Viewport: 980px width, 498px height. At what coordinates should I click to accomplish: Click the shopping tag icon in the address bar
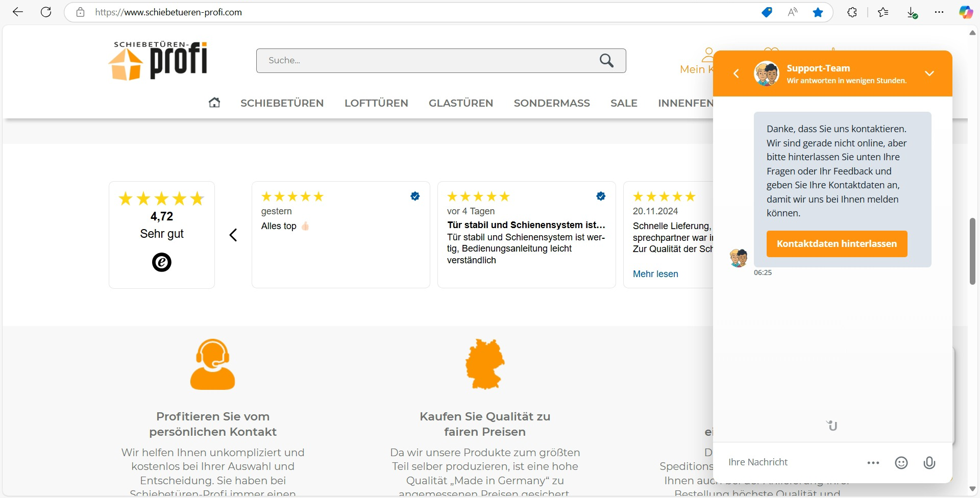pyautogui.click(x=767, y=12)
